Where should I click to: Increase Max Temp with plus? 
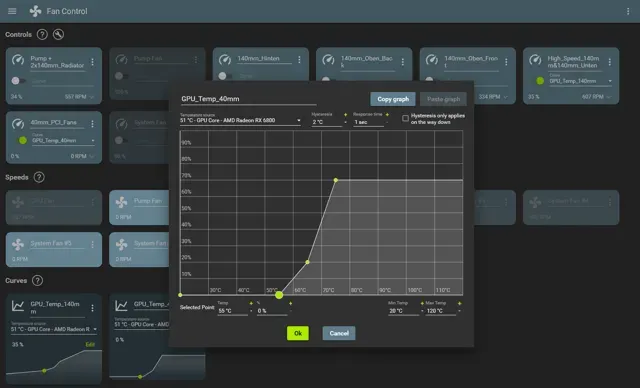pyautogui.click(x=460, y=303)
